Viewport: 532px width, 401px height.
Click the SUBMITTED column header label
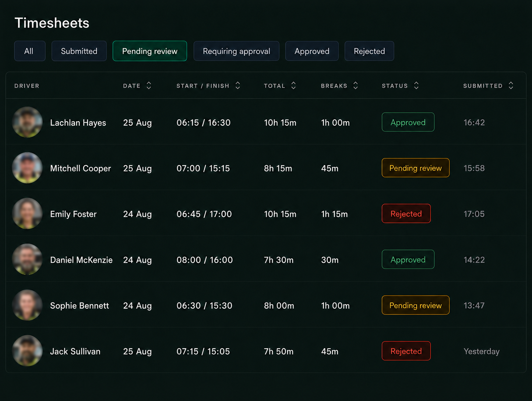tap(483, 86)
